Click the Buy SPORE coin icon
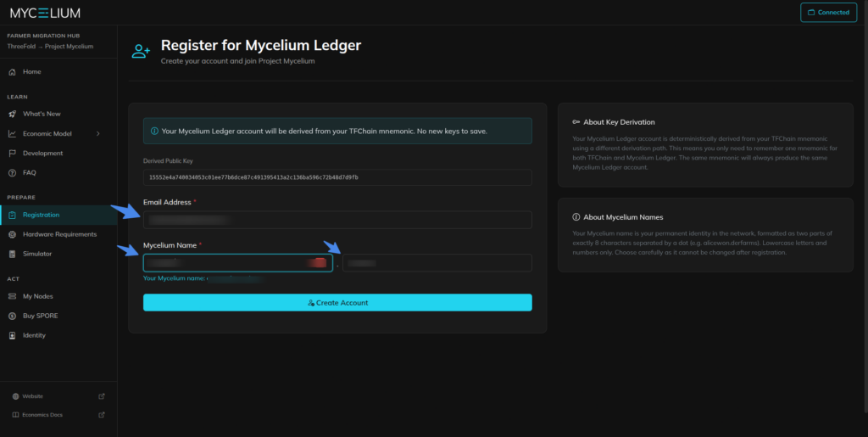This screenshot has width=868, height=437. [12, 316]
